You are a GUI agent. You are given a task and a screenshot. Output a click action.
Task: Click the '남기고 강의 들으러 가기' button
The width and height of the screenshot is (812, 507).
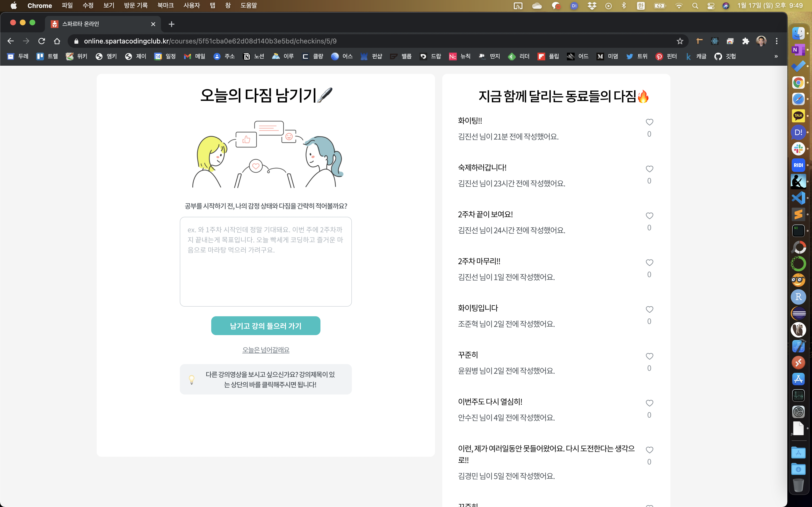[265, 326]
